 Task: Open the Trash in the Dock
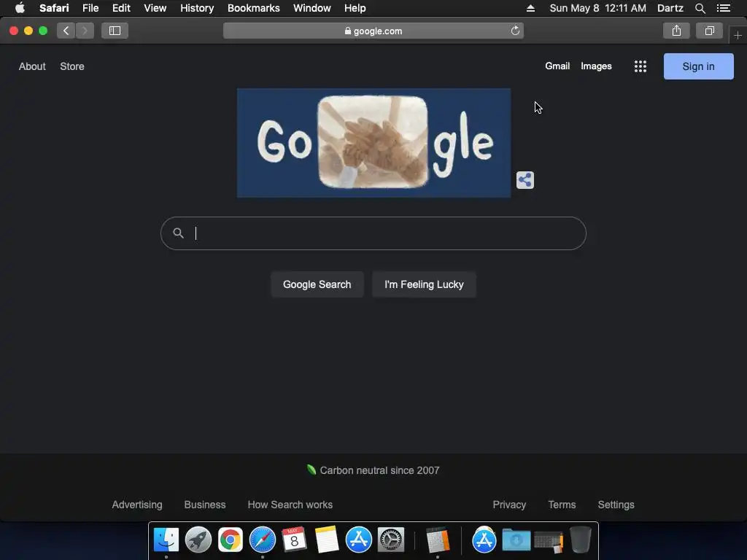[x=580, y=540]
